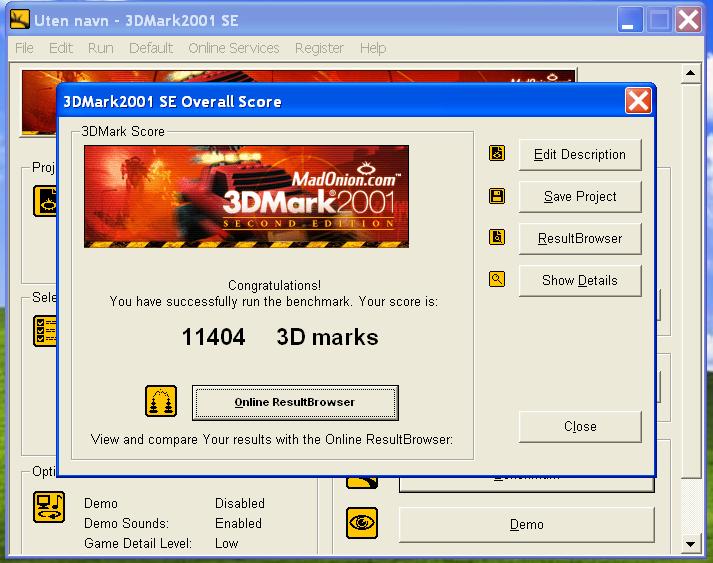
Task: Click the Close button in score dialog
Action: pyautogui.click(x=580, y=427)
